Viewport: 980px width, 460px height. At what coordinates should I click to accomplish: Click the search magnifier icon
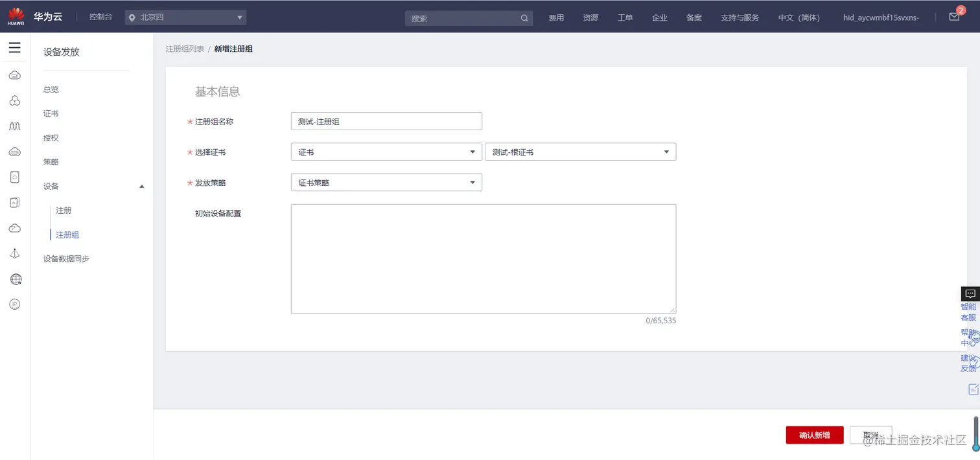524,18
